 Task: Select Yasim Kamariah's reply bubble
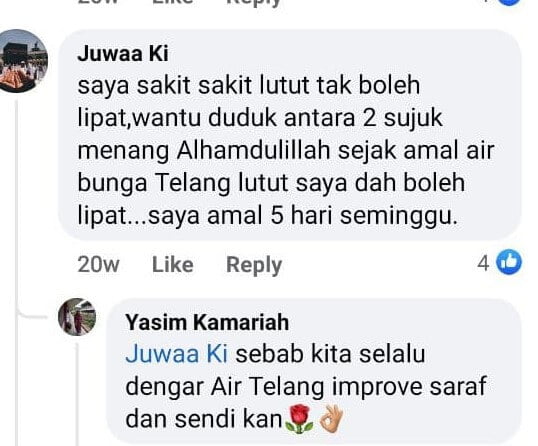314,371
